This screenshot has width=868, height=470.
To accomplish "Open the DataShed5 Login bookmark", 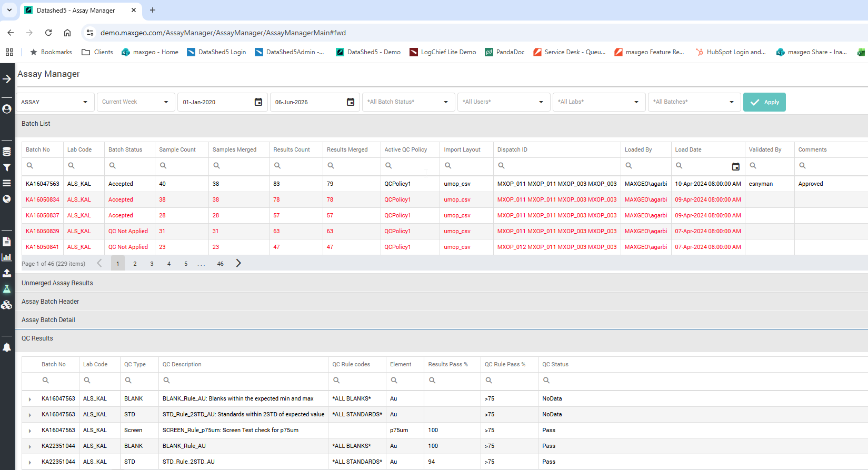I will pos(216,52).
